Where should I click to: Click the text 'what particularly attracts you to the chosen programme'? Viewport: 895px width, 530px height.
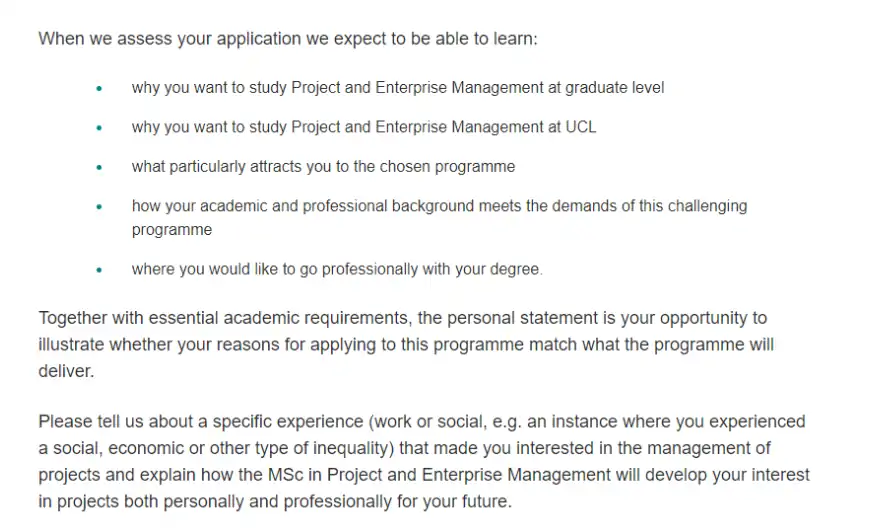[x=323, y=167]
